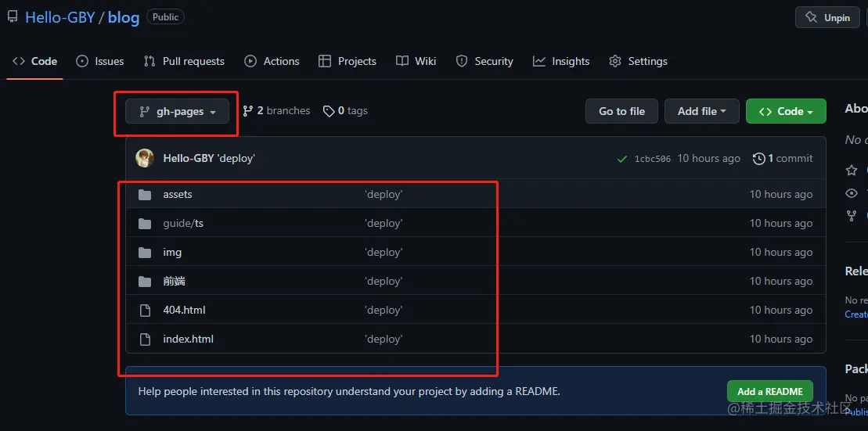Go to the Actions tab

coord(272,62)
